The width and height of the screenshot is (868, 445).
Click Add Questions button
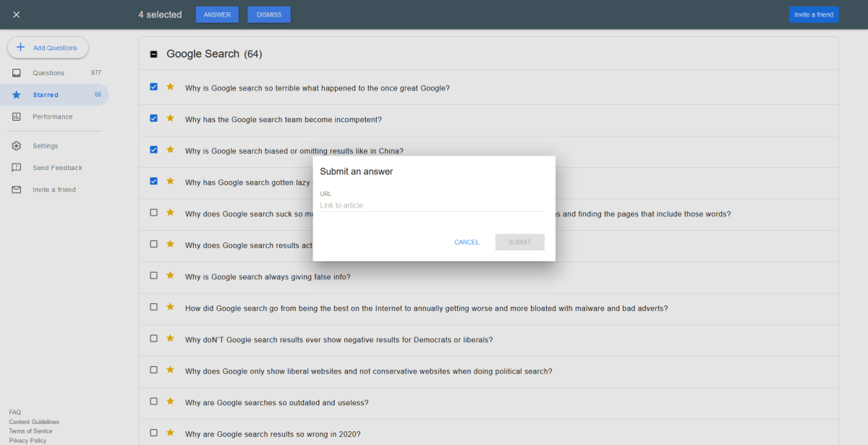pyautogui.click(x=48, y=48)
